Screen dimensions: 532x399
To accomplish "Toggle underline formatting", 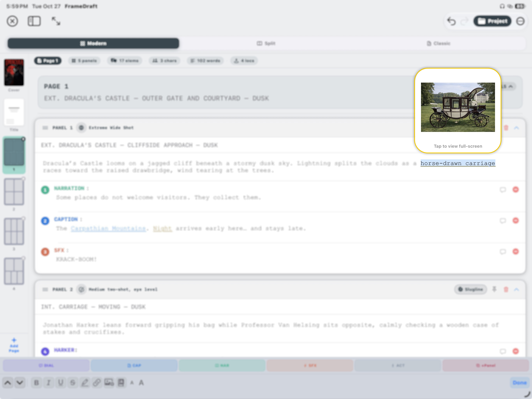I will [x=61, y=382].
